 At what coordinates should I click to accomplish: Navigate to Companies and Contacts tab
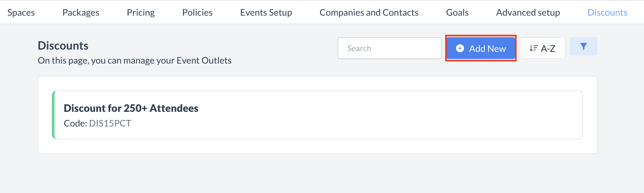(369, 12)
